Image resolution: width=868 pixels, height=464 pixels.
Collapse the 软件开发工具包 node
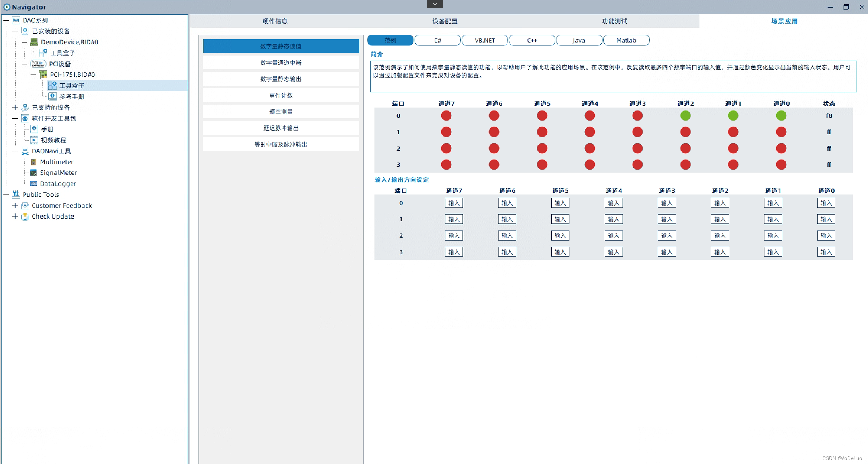[15, 118]
